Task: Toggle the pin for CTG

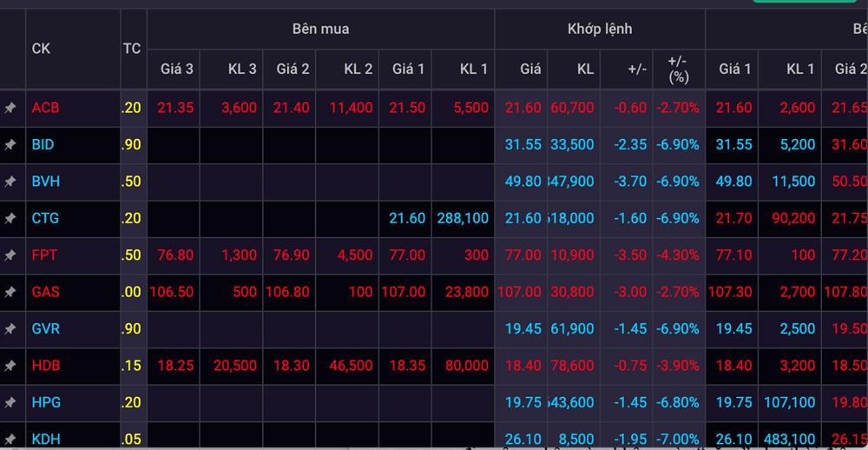Action: coord(10,219)
